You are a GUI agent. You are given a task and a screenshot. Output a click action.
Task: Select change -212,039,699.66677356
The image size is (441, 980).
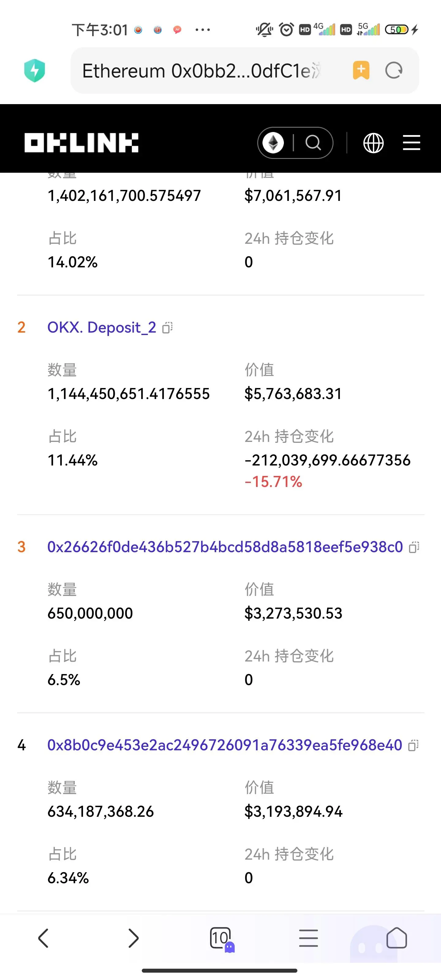click(328, 460)
